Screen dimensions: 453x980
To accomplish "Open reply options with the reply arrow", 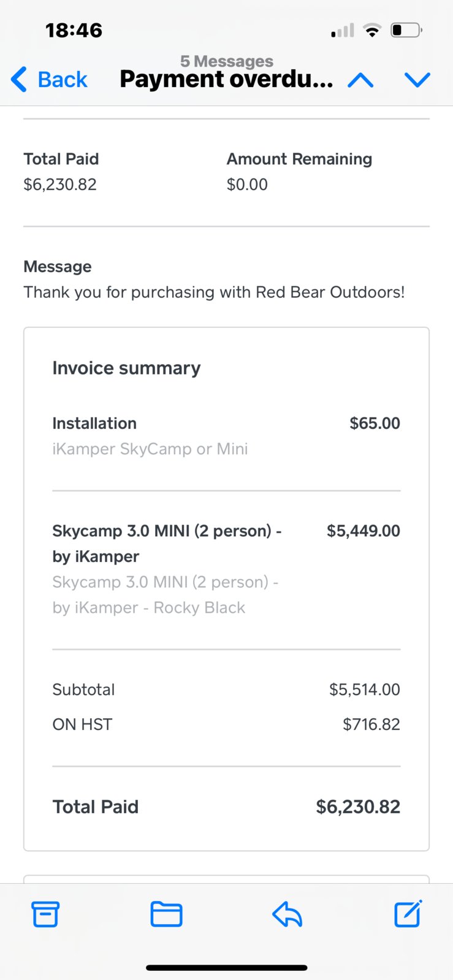I will (287, 915).
